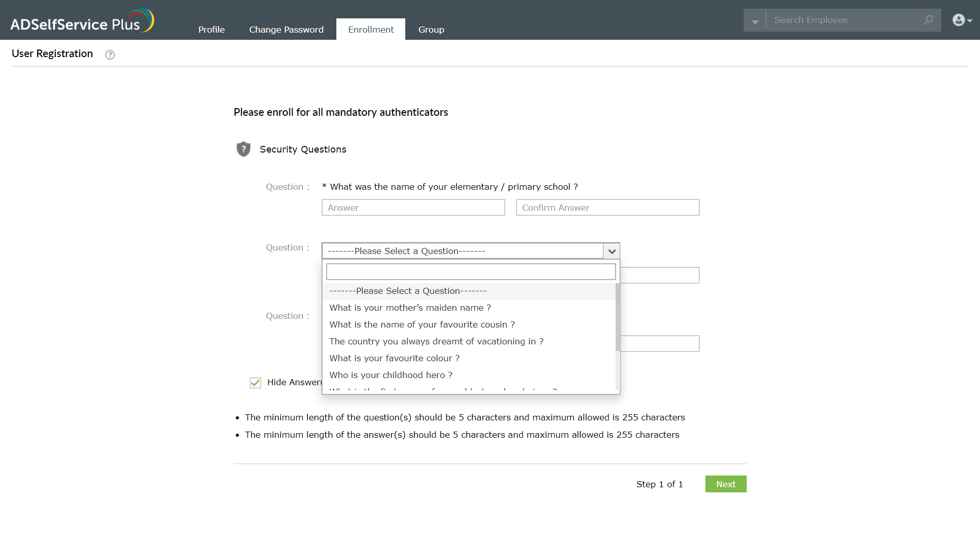Click the User Registration help icon
Viewport: 980px width, 551px height.
[110, 55]
